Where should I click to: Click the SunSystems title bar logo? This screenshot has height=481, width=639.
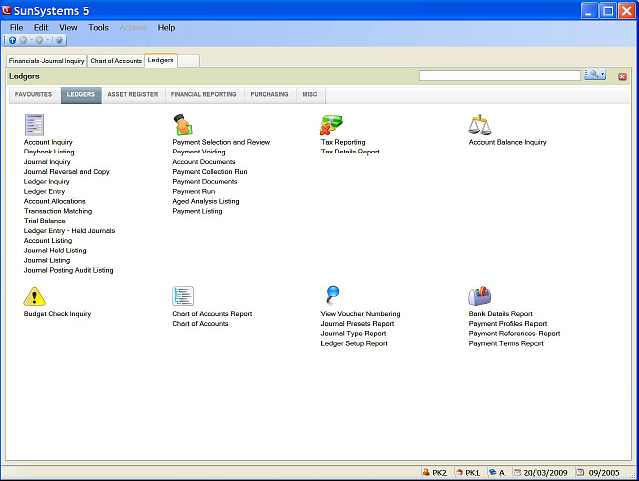pyautogui.click(x=7, y=10)
